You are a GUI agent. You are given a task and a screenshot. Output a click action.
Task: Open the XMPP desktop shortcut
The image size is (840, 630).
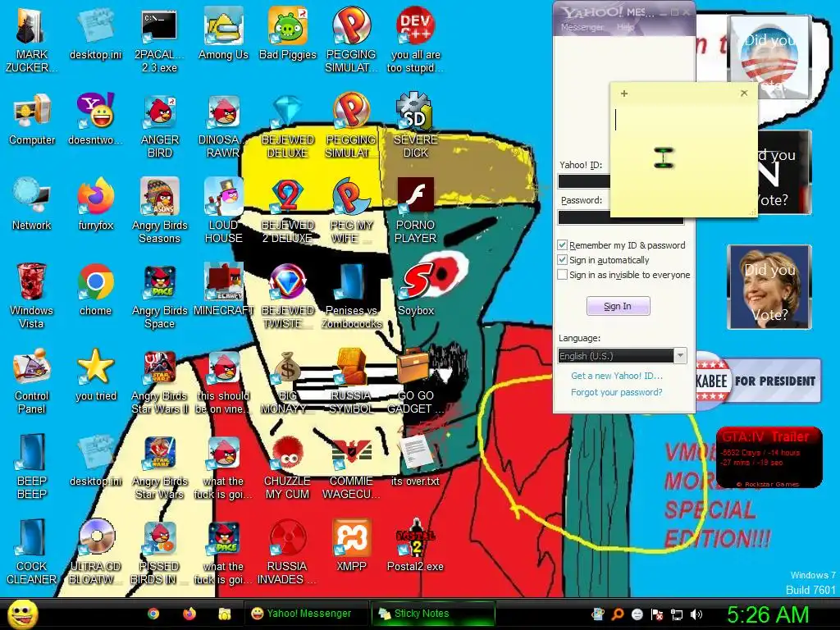[351, 546]
